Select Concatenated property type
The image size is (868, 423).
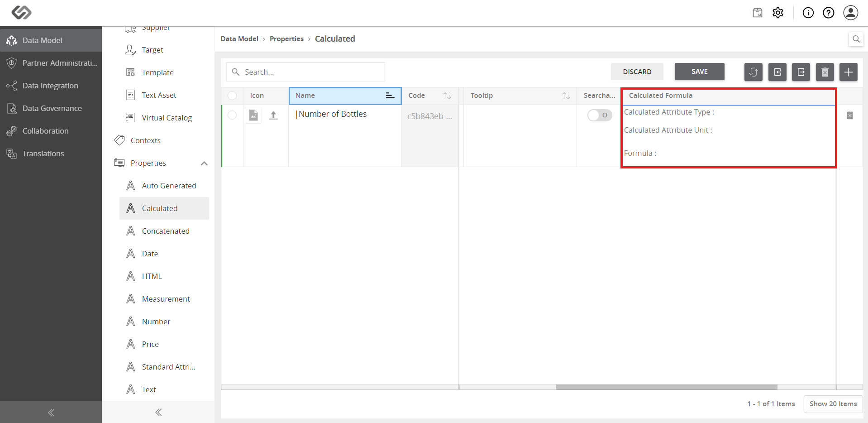164,231
